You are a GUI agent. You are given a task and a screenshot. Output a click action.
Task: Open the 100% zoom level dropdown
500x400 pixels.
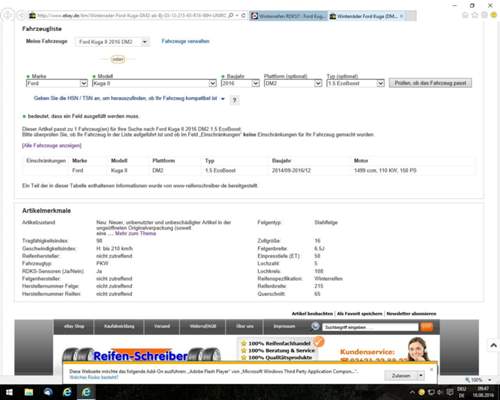tap(489, 380)
